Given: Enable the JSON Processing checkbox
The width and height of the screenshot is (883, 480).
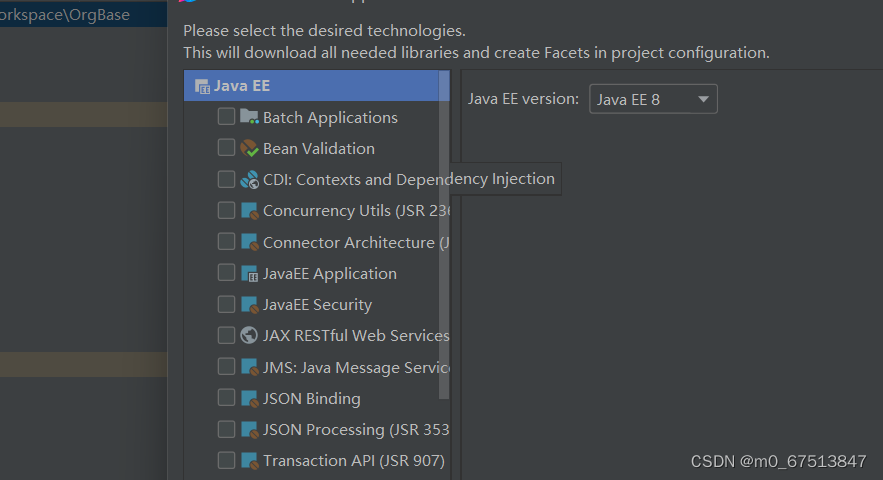Looking at the screenshot, I should tap(226, 429).
